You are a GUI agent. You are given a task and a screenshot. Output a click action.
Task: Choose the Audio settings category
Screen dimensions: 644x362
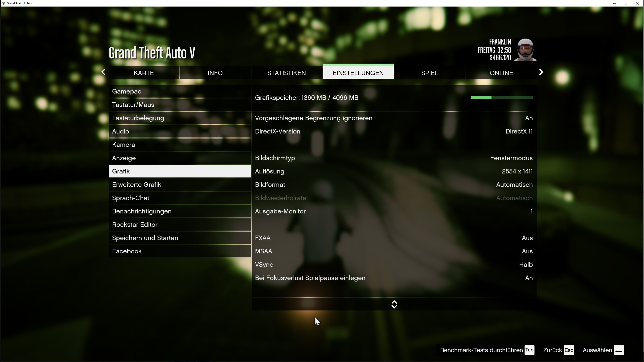point(180,131)
